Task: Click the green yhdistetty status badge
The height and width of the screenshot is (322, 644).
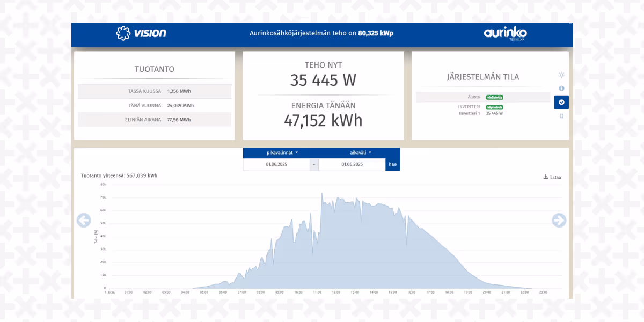Action: (494, 97)
